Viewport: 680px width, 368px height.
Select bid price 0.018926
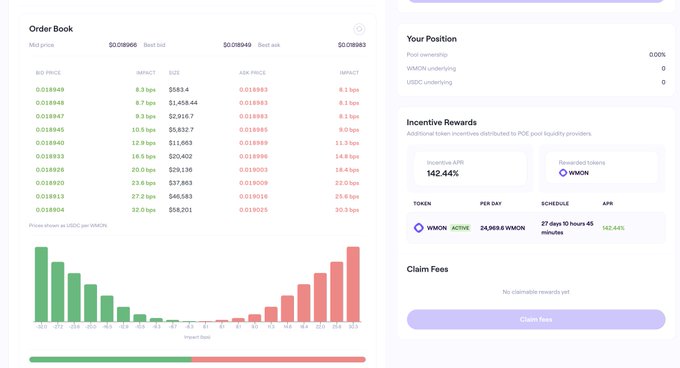point(50,169)
